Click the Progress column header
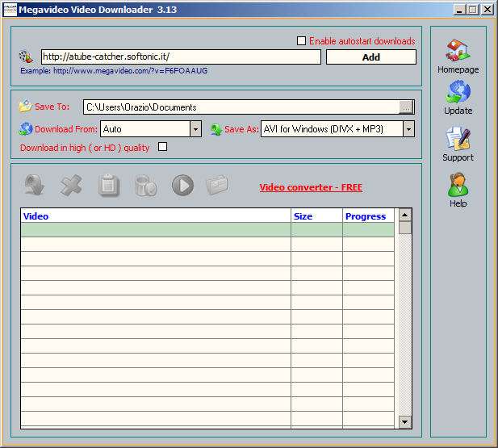 (368, 216)
